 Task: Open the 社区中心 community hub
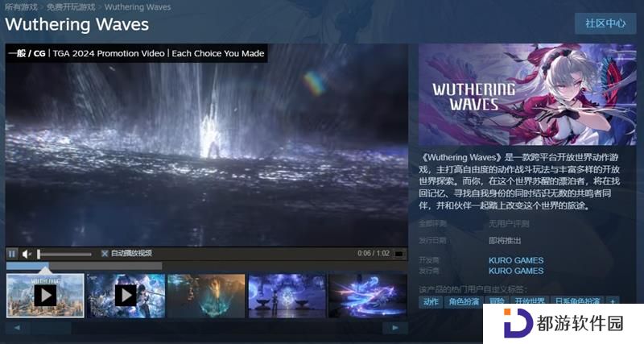point(605,23)
